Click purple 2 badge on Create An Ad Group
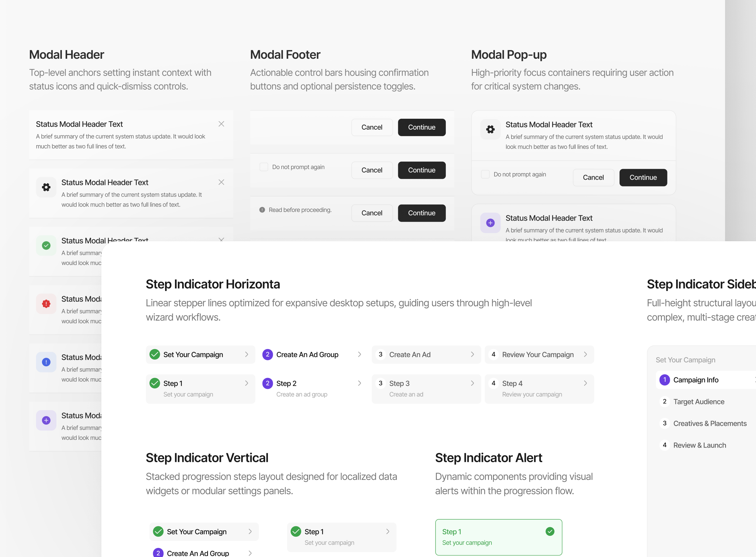The width and height of the screenshot is (756, 557). pos(267,354)
